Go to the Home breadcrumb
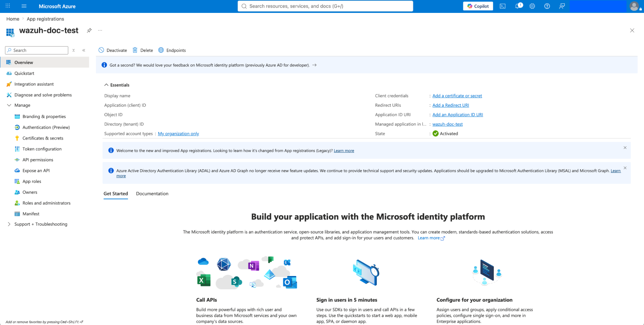644x325 pixels. tap(13, 19)
